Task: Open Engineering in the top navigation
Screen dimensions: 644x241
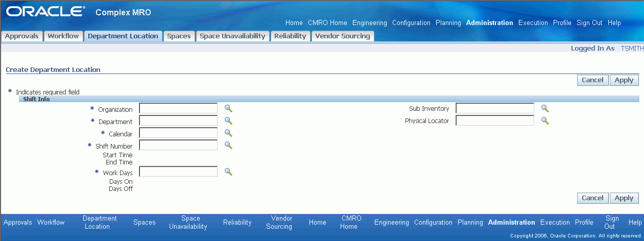Action: pyautogui.click(x=370, y=23)
